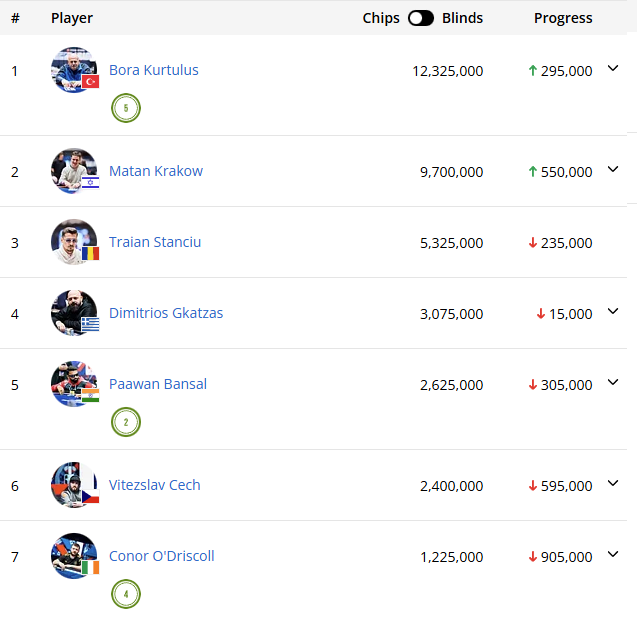Click Dimitrios Gkatzas's avatar photo

coord(74,313)
